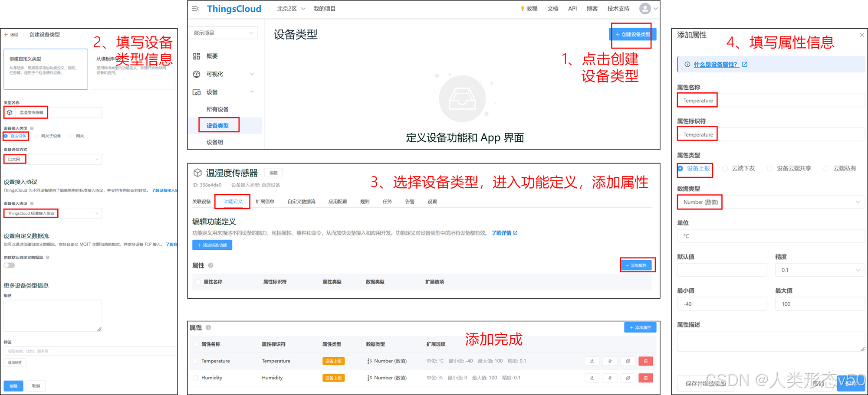Open the 自定义数据流 tab
Viewport: 868px width, 395px height.
301,202
